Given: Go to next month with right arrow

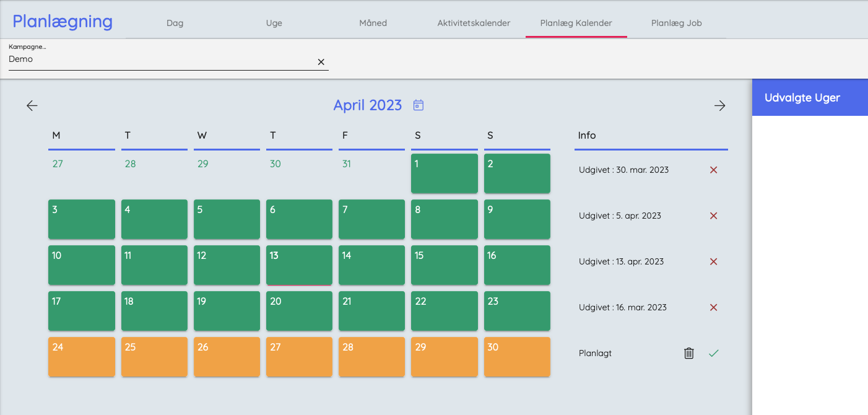Looking at the screenshot, I should pos(719,106).
